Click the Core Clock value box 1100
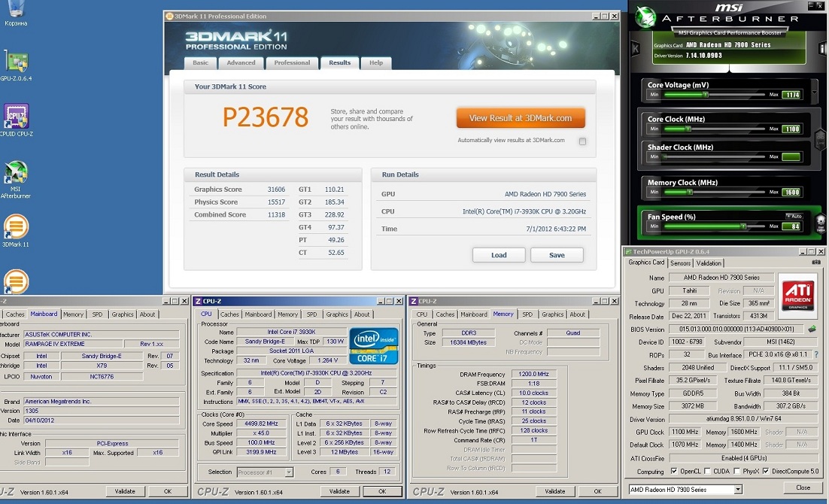Viewport: 829px width, 504px height. [791, 129]
